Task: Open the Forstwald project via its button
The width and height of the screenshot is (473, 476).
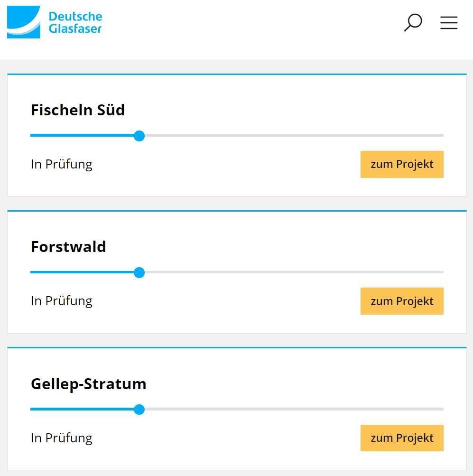Action: point(401,301)
